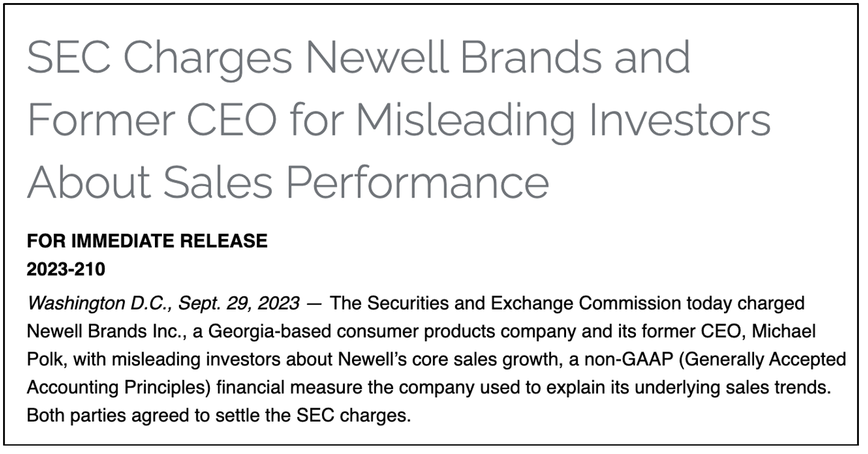868x454 pixels.
Task: Click the headline's last line "About Sales Performance"
Action: (288, 182)
